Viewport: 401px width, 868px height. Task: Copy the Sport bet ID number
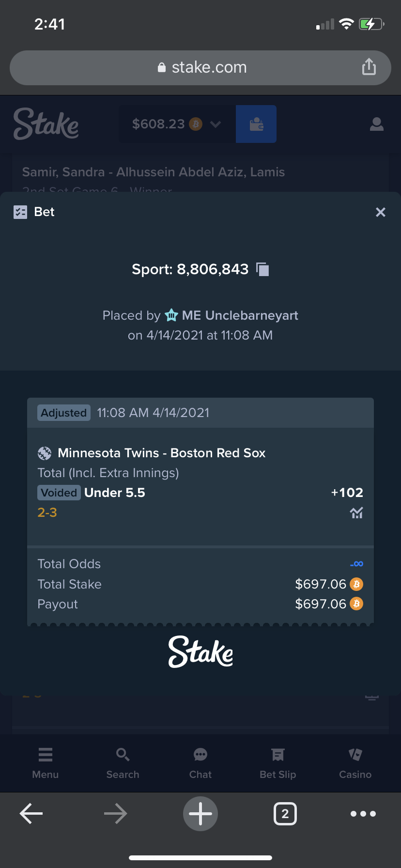(262, 269)
